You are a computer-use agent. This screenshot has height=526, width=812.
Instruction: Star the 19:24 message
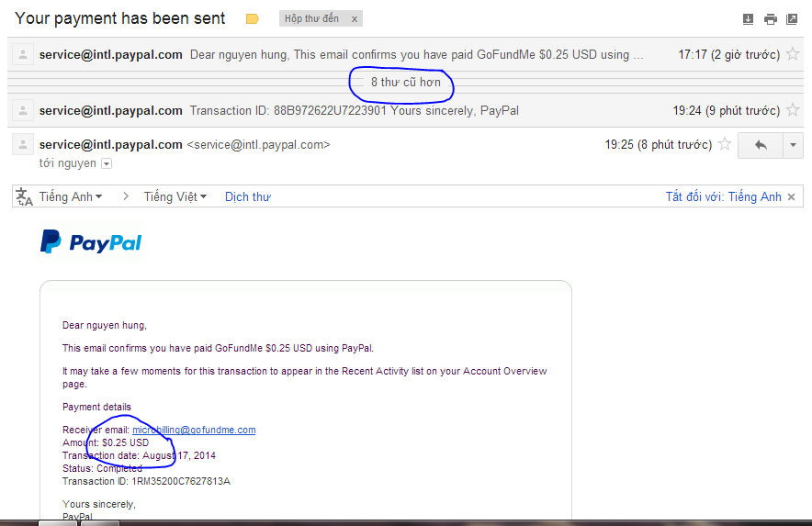click(793, 110)
